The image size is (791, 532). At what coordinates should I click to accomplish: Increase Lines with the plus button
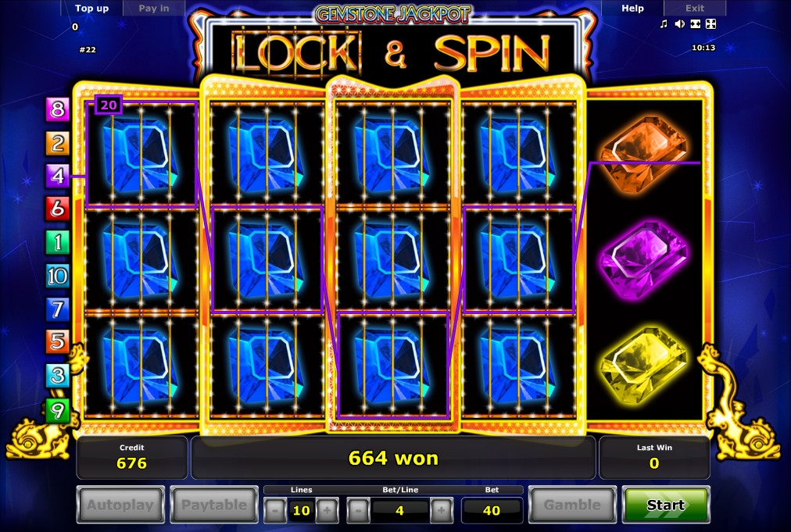click(327, 510)
